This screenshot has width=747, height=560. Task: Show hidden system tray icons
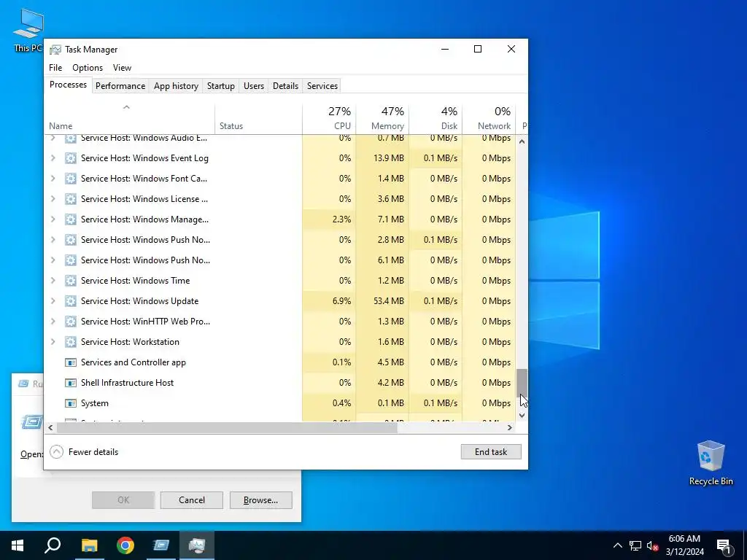617,545
